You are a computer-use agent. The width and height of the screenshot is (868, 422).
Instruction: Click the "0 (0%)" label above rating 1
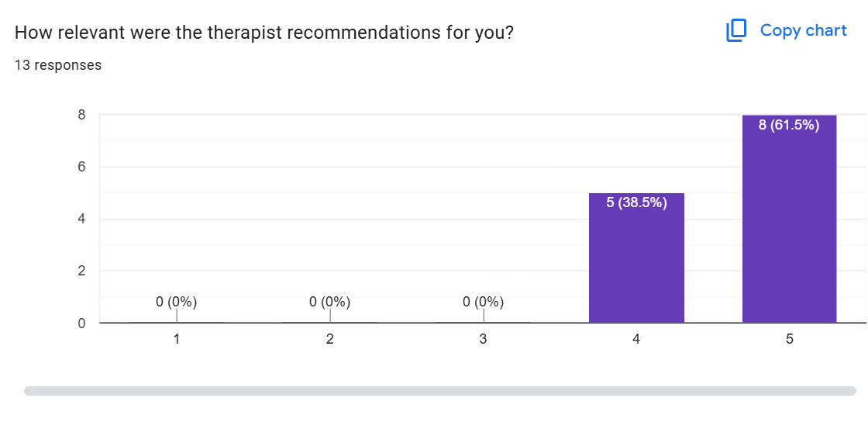point(177,302)
